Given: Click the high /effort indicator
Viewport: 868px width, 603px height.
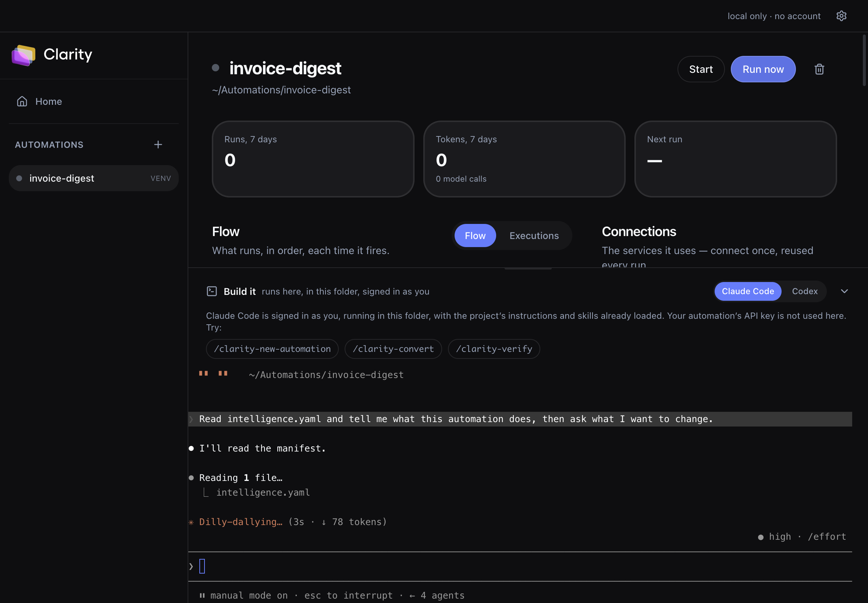Looking at the screenshot, I should point(802,536).
